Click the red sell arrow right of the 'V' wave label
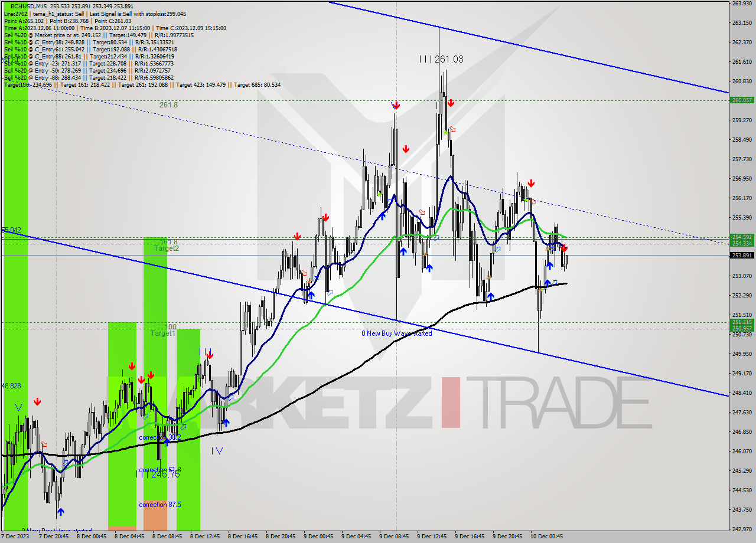The width and height of the screenshot is (756, 543). [x=37, y=402]
